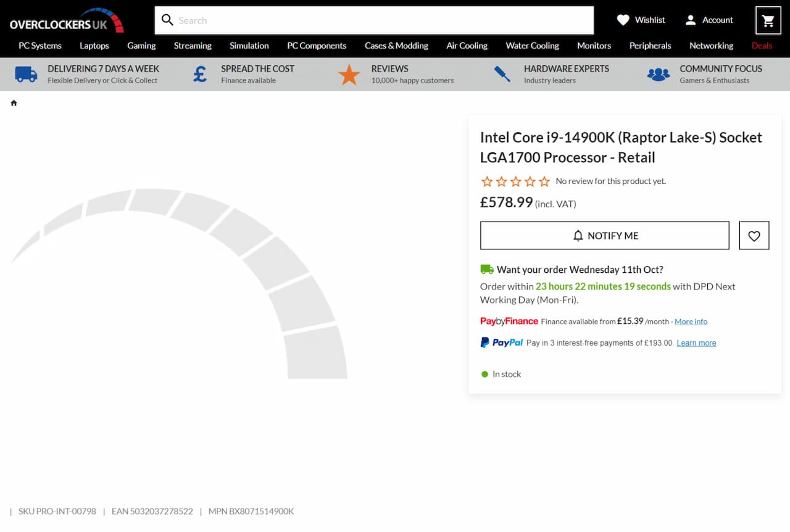
Task: Click the search magnifier icon
Action: point(167,20)
